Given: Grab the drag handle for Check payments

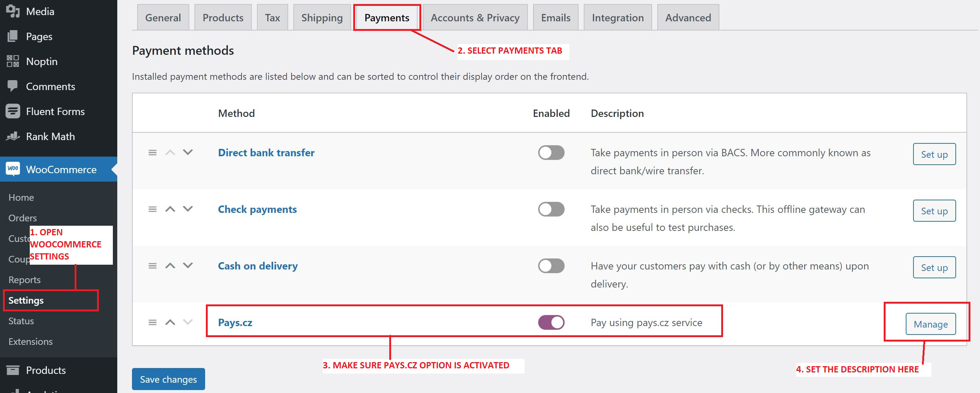Looking at the screenshot, I should coord(153,209).
